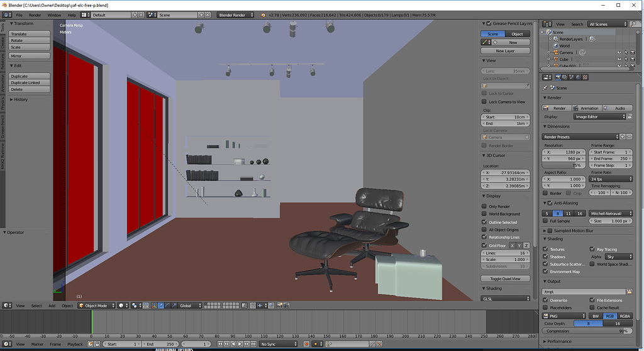Toggle the snap magnet icon in 3D header

pyautogui.click(x=252, y=305)
